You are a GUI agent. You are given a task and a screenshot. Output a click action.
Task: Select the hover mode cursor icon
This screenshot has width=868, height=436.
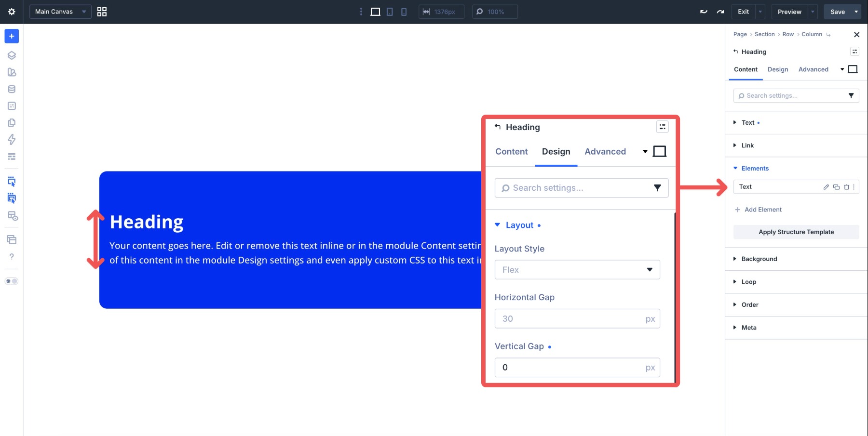[12, 182]
